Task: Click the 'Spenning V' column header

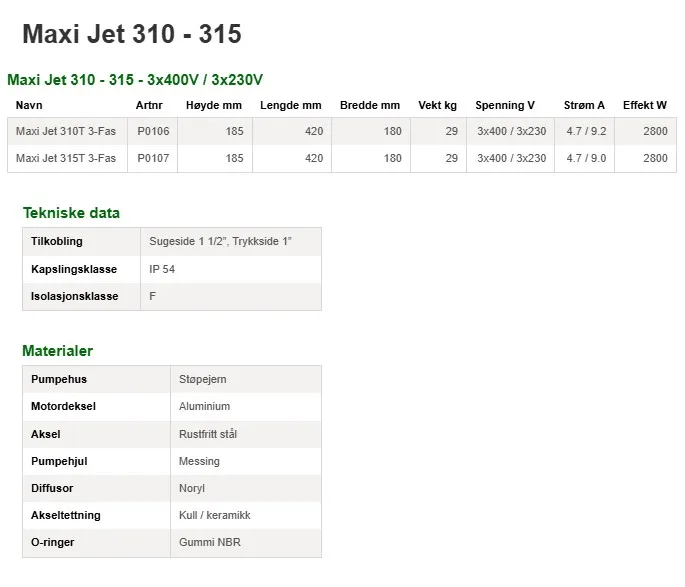Action: [505, 105]
